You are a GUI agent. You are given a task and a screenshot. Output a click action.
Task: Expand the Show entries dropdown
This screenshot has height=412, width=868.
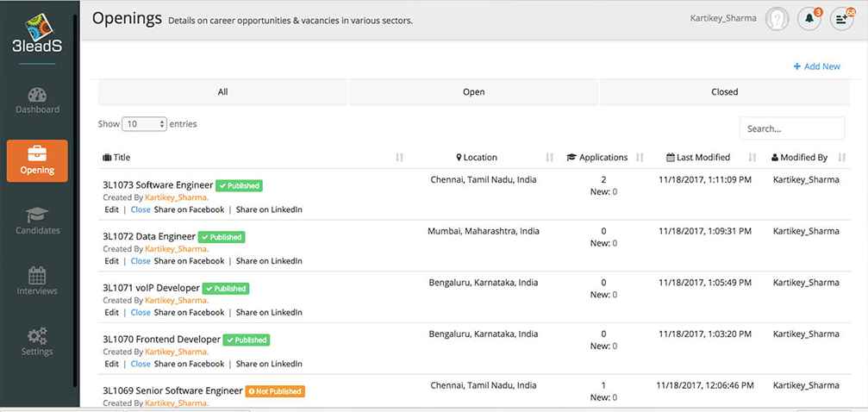145,124
